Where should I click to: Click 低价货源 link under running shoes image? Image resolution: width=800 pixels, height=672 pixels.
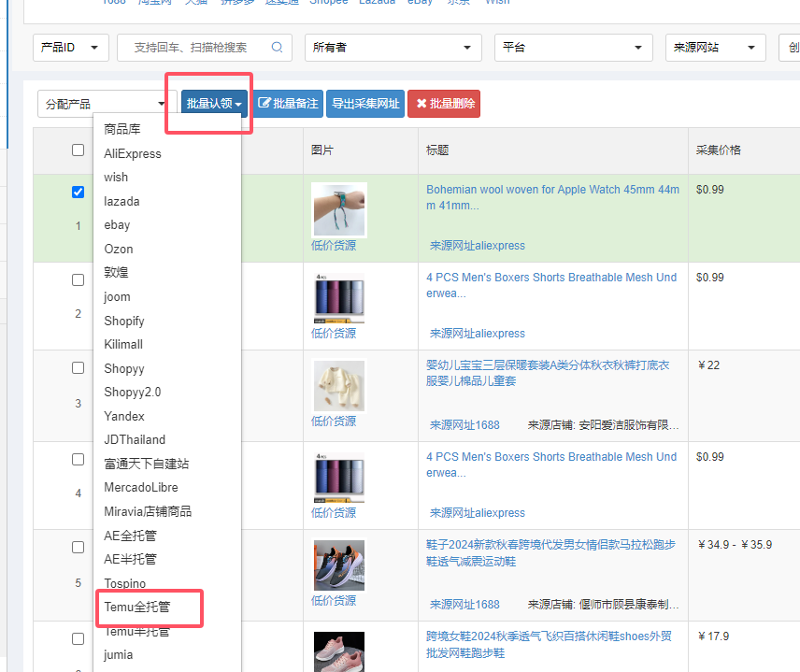point(334,601)
